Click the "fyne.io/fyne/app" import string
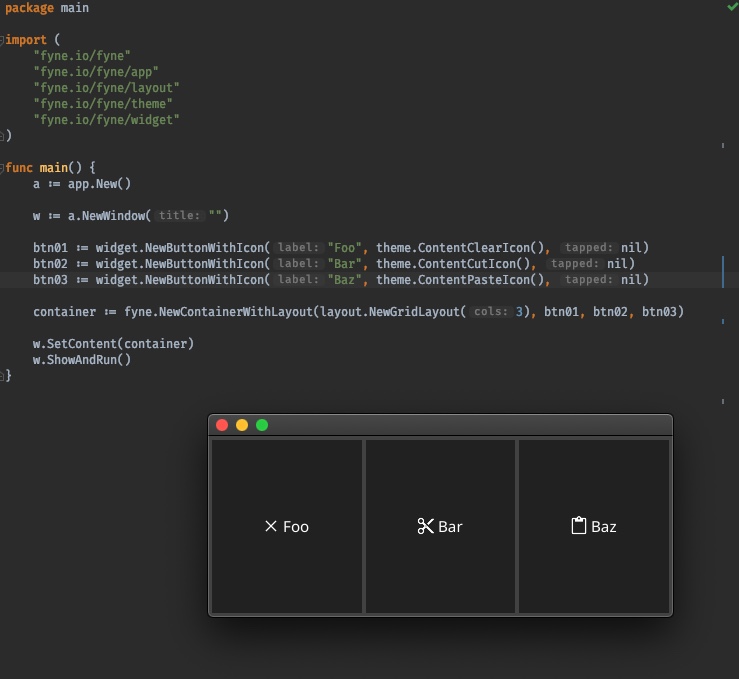 click(96, 72)
